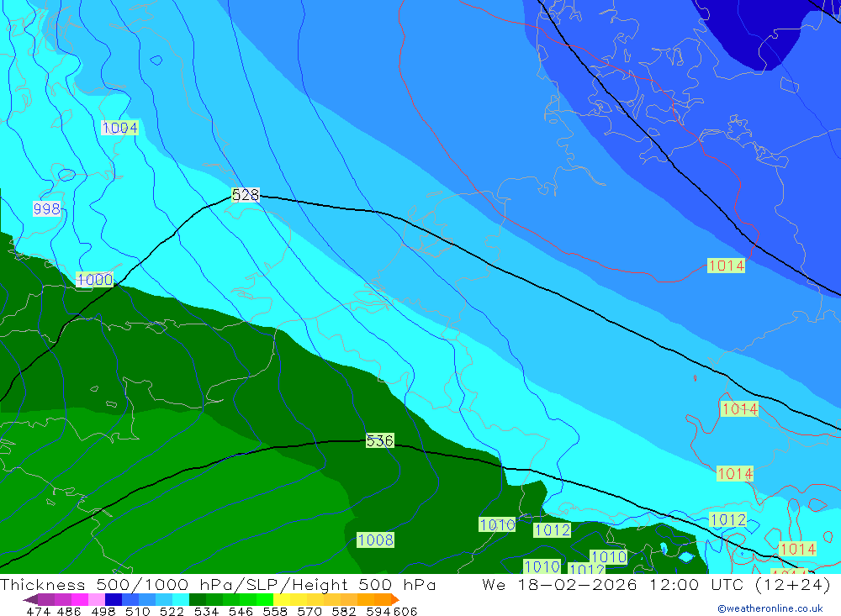The height and width of the screenshot is (616, 841).
Task: Pick the lime green swatch before yellow
Action: (265, 599)
